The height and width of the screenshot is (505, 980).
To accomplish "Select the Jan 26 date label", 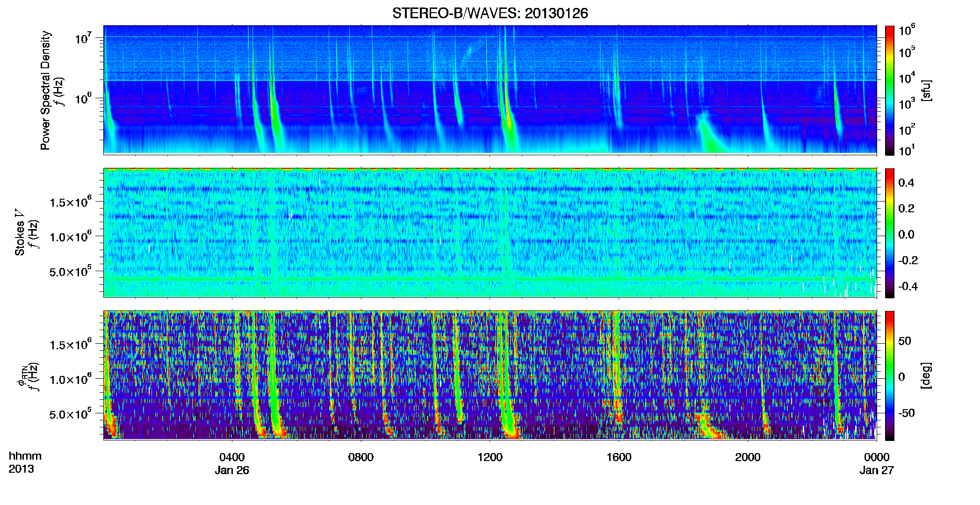I will click(232, 470).
